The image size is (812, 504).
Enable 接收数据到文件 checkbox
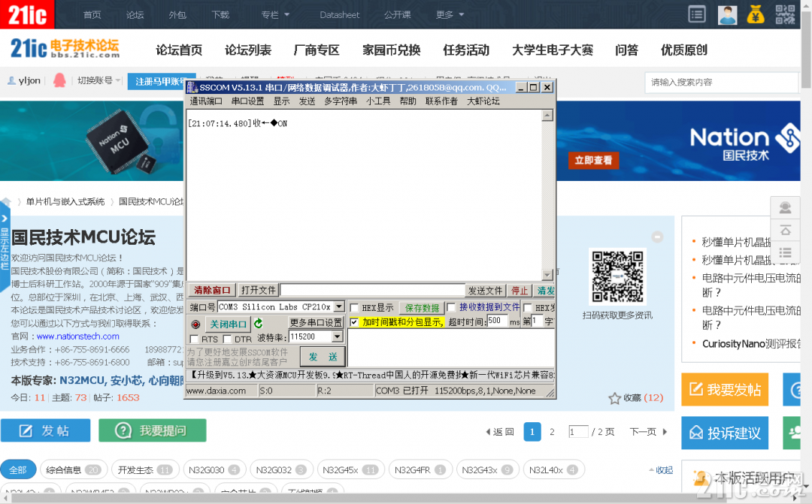coord(450,307)
